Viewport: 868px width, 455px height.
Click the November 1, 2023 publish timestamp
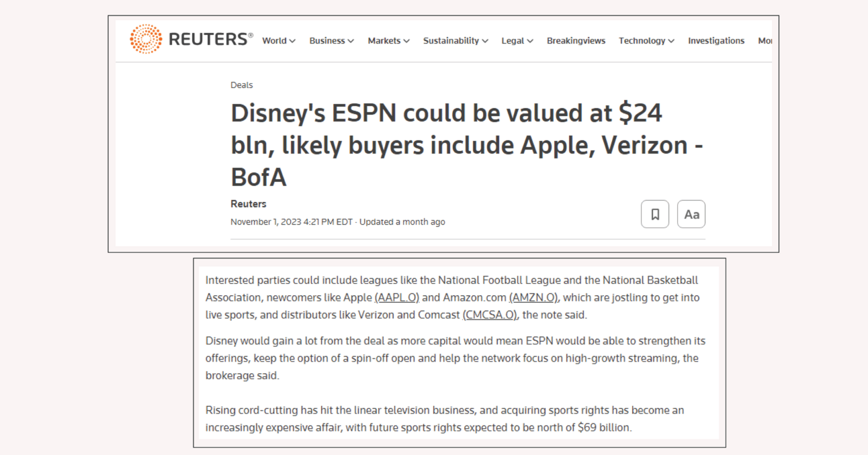[x=291, y=222]
